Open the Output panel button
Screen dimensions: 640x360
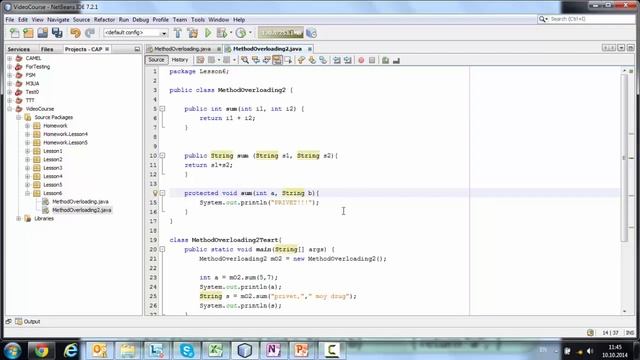[28, 322]
